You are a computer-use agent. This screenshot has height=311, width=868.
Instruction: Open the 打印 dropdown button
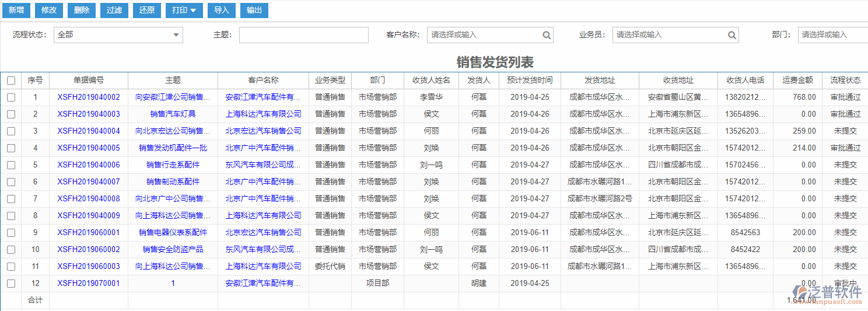coord(184,10)
